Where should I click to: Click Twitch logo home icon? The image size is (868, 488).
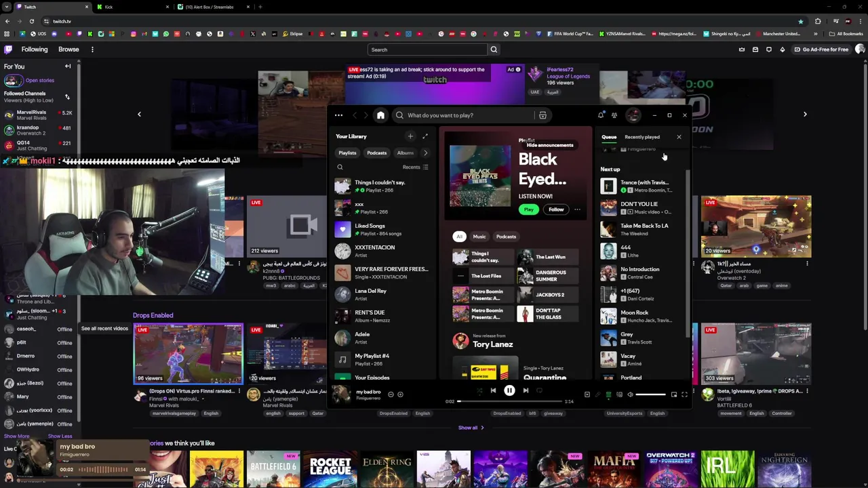coord(8,49)
